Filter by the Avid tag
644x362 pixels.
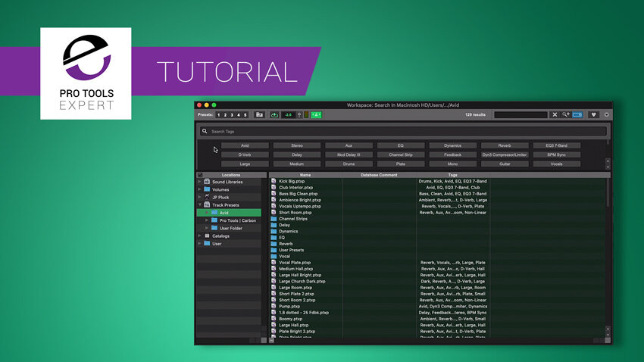245,145
